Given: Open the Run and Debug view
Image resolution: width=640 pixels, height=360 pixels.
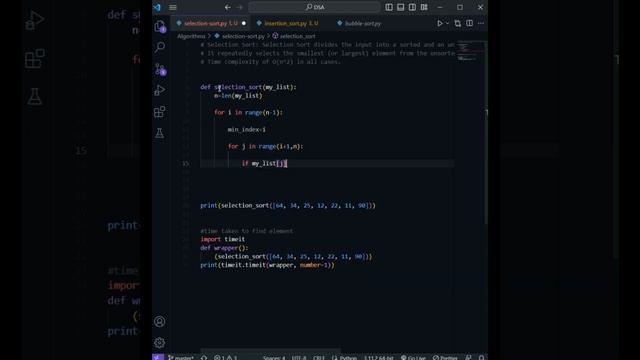Looking at the screenshot, I should pyautogui.click(x=160, y=90).
